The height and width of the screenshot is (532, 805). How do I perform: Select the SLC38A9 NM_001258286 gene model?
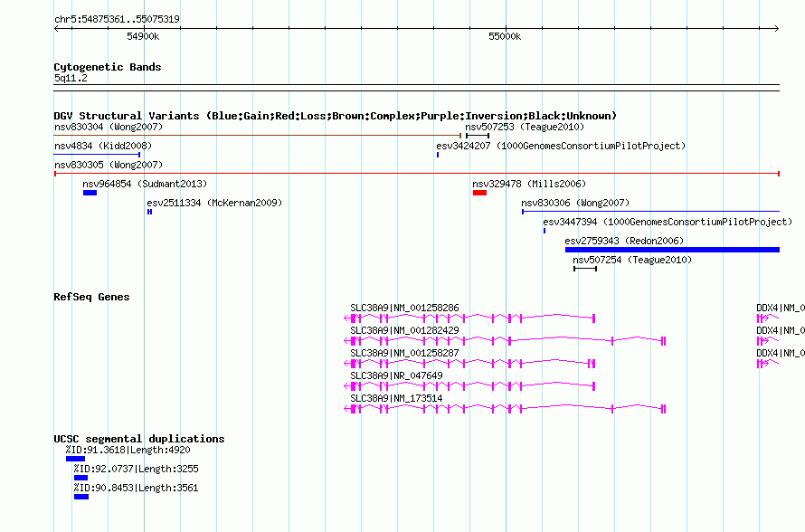point(469,318)
